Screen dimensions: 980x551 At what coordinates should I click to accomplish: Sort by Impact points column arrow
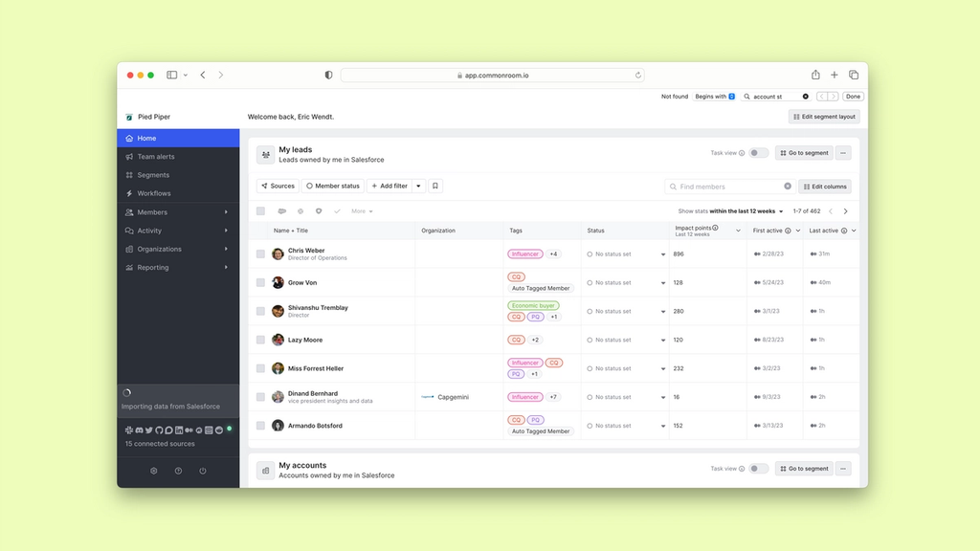pos(738,231)
